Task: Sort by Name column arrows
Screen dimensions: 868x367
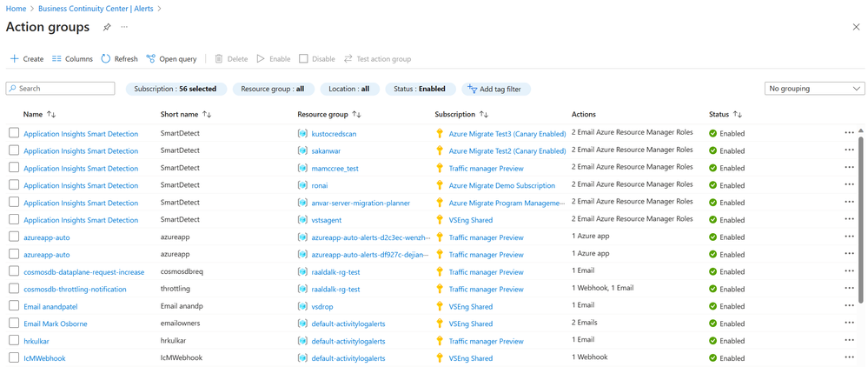Action: click(51, 114)
